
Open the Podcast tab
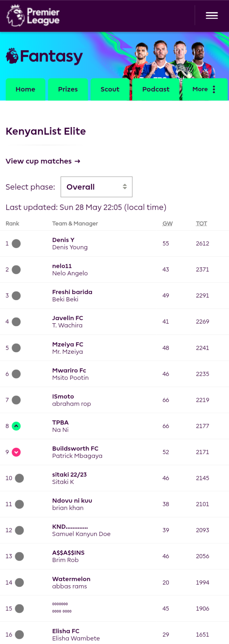[x=156, y=89]
